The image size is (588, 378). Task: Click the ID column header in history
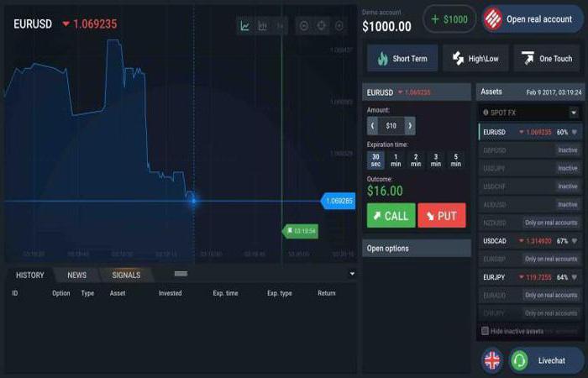tap(14, 293)
